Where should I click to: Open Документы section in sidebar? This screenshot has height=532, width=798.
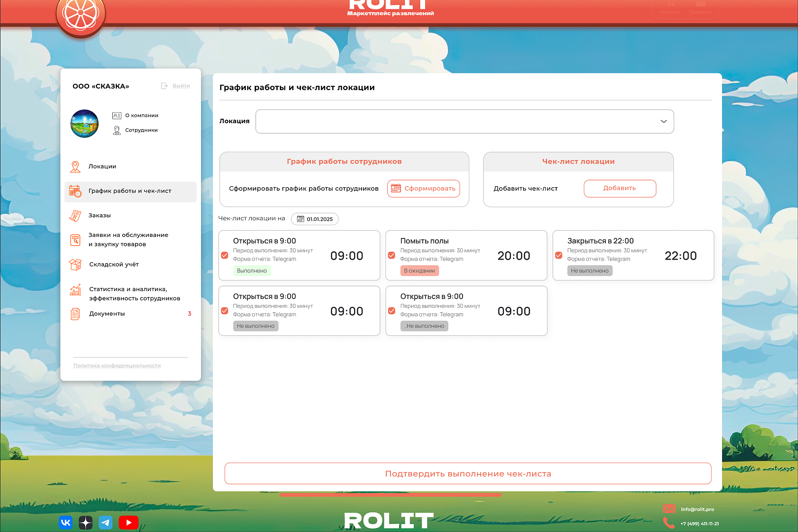pyautogui.click(x=107, y=314)
